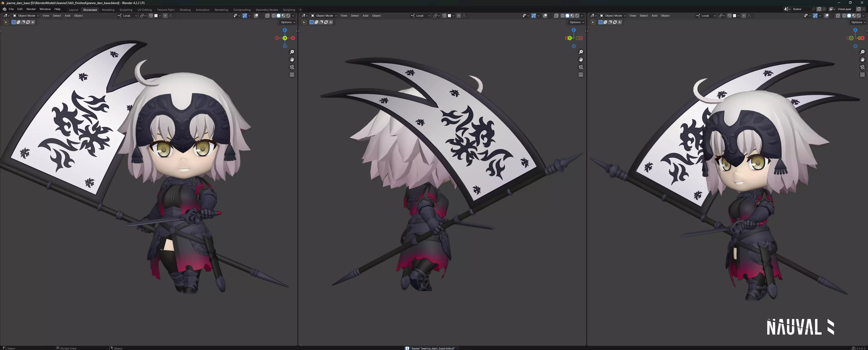Add a new workspace with plus button

coord(300,10)
